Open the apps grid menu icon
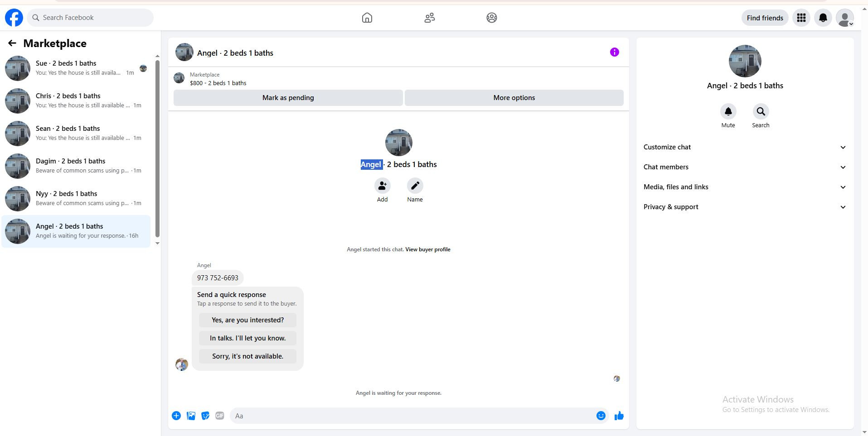 (801, 18)
